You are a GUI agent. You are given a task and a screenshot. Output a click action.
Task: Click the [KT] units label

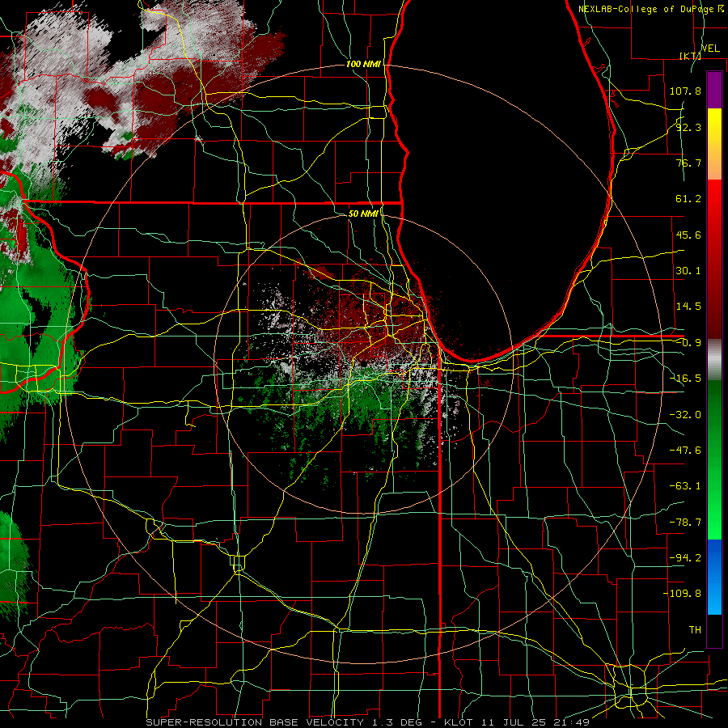[690, 56]
